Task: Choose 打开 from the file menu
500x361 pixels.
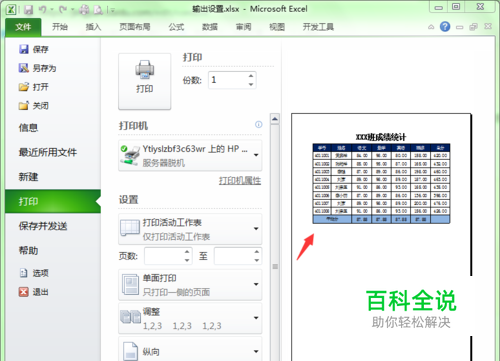Action: (34, 87)
